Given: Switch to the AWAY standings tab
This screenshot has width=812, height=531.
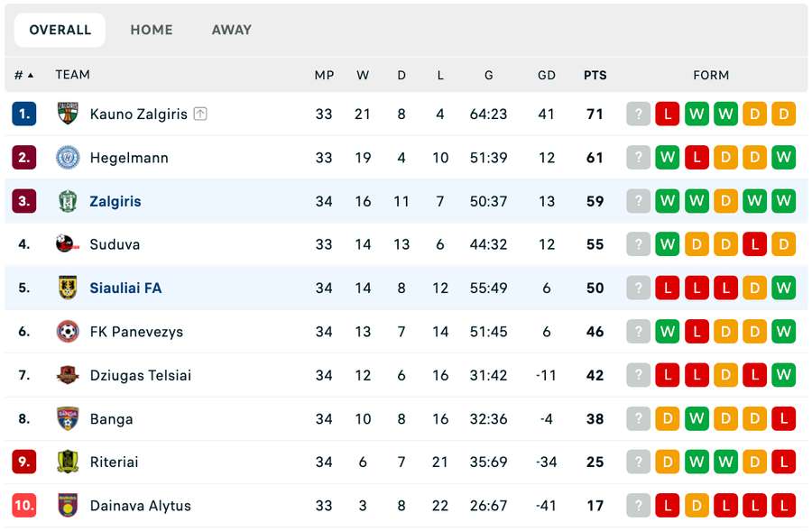Looking at the screenshot, I should tap(232, 30).
